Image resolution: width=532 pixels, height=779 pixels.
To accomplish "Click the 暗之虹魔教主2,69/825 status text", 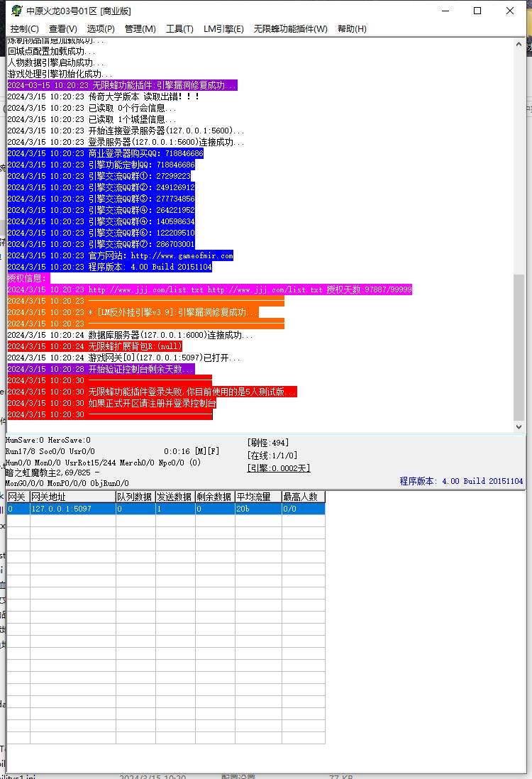I will [x=52, y=473].
